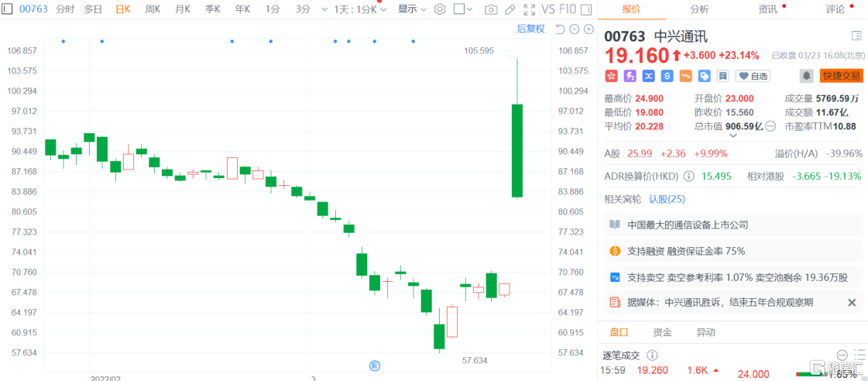The image size is (868, 381).
Task: Select the pencil drawing tool
Action: (x=509, y=9)
